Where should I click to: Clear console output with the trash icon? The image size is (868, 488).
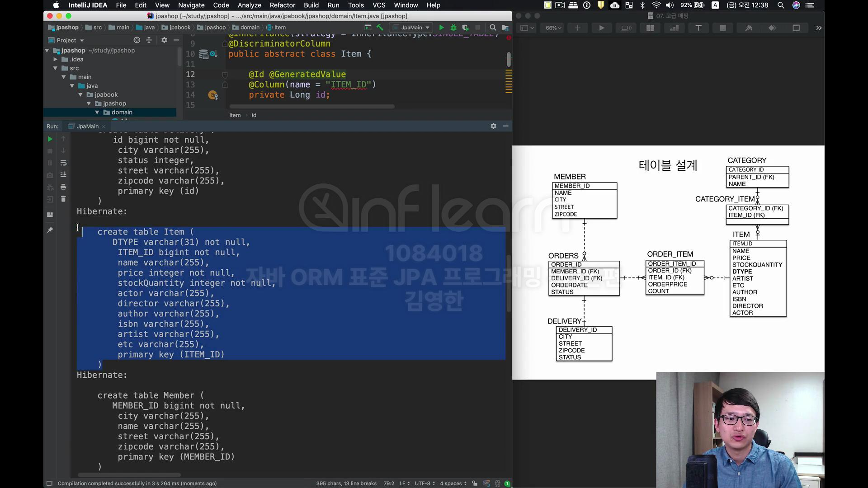(x=63, y=199)
